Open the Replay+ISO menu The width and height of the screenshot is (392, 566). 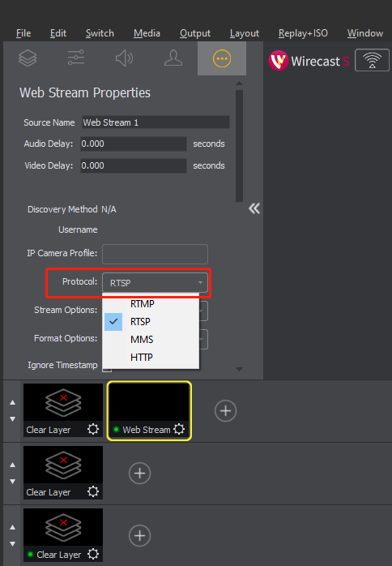click(x=303, y=33)
